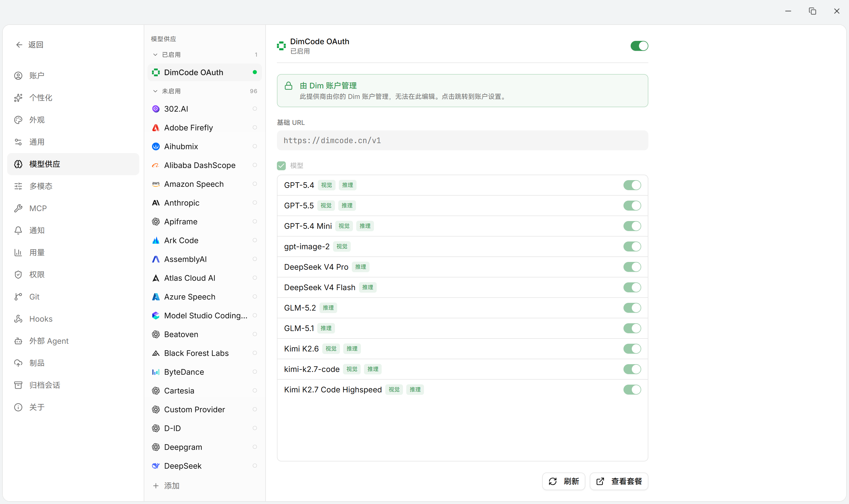
Task: Click the 302.AI provider logo
Action: click(x=156, y=109)
